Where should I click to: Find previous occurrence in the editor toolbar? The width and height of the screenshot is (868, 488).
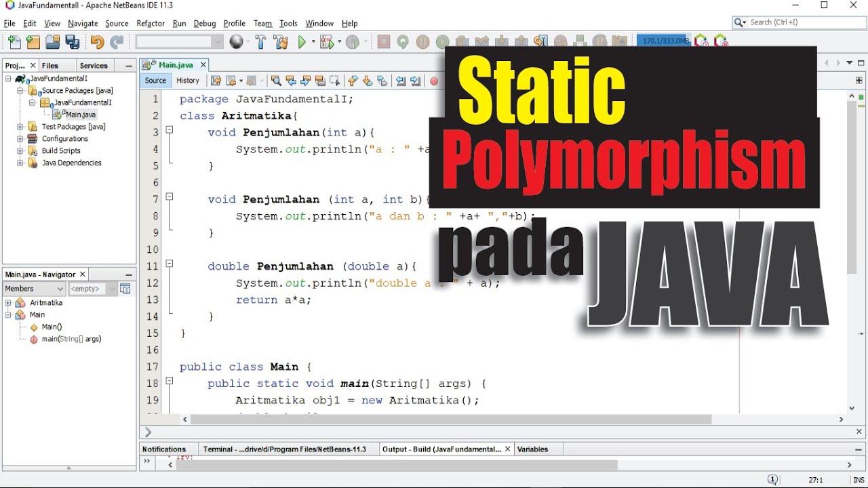point(291,81)
